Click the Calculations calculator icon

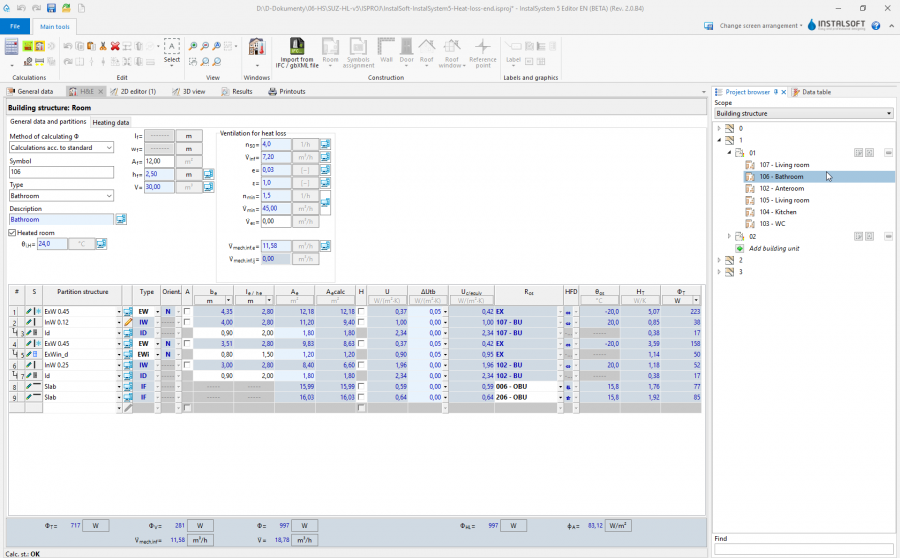coord(11,46)
